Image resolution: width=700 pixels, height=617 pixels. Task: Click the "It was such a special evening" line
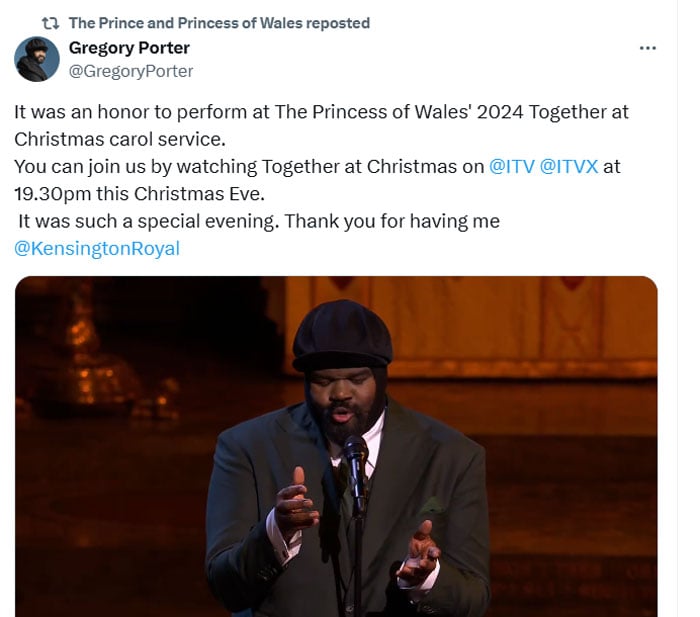tap(258, 221)
